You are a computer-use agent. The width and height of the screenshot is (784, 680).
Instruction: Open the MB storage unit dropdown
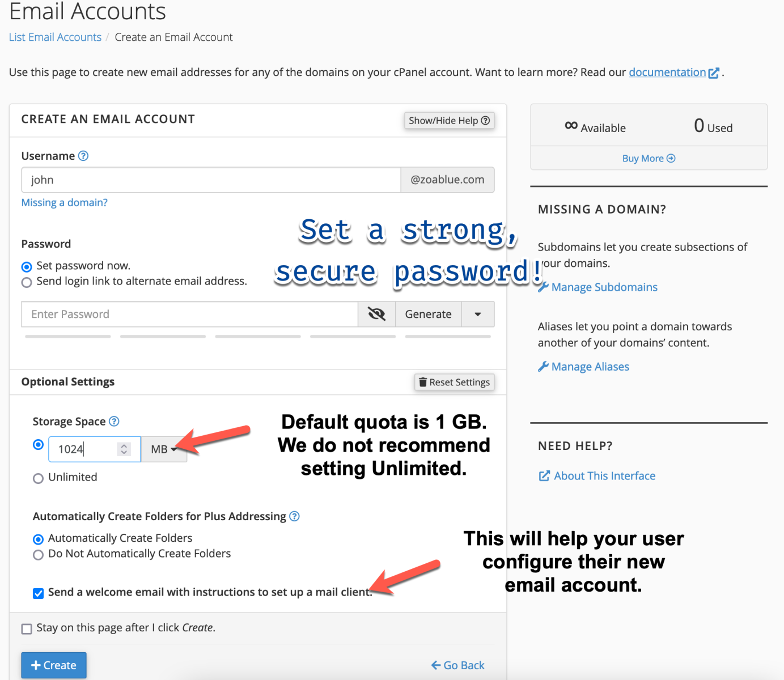pos(163,449)
